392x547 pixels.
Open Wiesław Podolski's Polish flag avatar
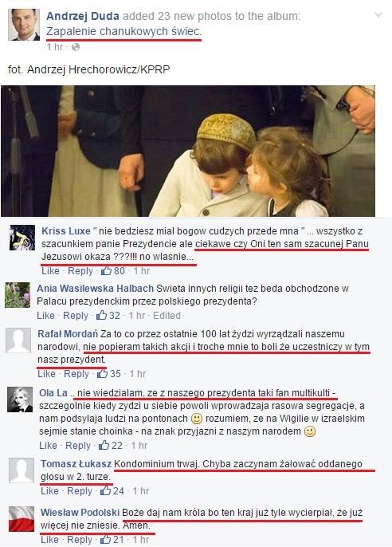pos(22,519)
